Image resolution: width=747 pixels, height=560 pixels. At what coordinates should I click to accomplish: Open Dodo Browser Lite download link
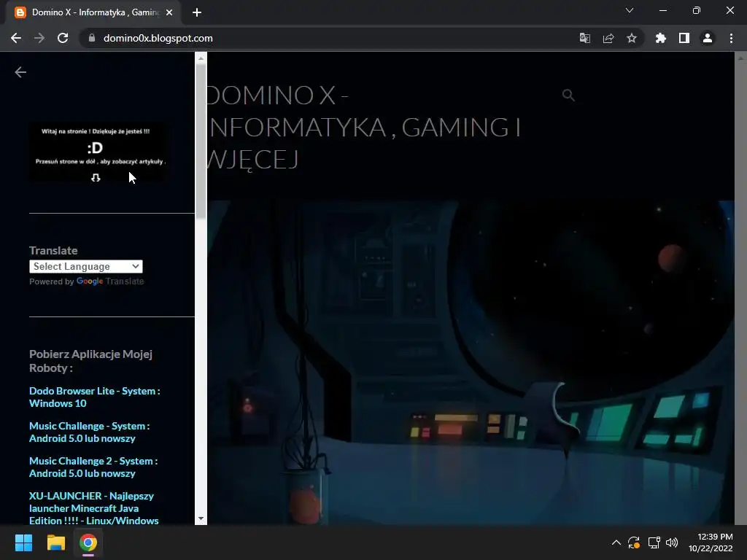[x=95, y=397]
